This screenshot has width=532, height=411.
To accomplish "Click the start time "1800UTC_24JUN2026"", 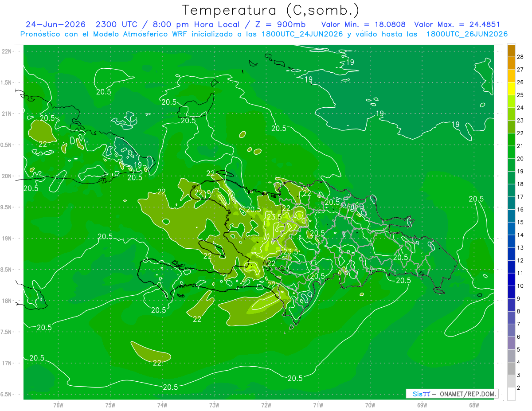I will coord(302,34).
